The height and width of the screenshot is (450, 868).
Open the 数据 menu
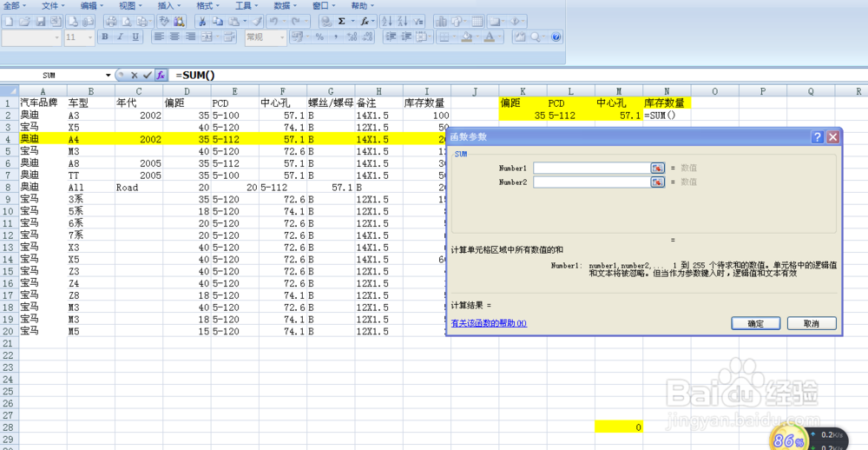point(286,5)
